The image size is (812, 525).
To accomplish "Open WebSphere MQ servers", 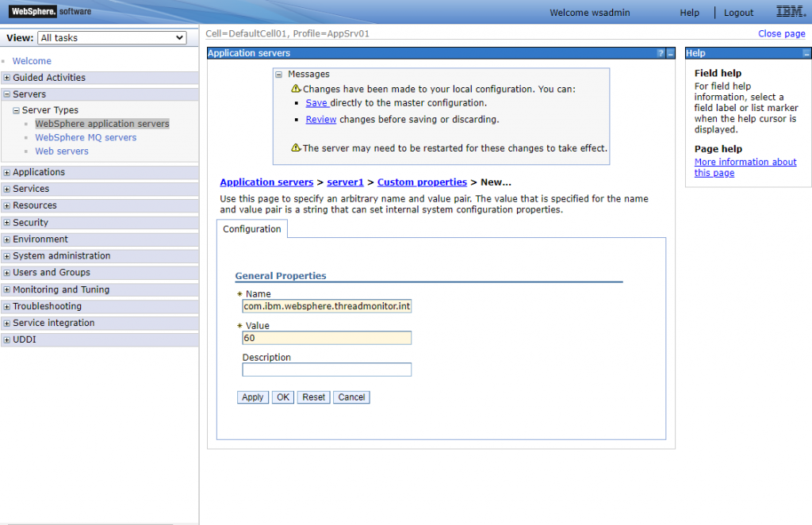I will pyautogui.click(x=86, y=138).
